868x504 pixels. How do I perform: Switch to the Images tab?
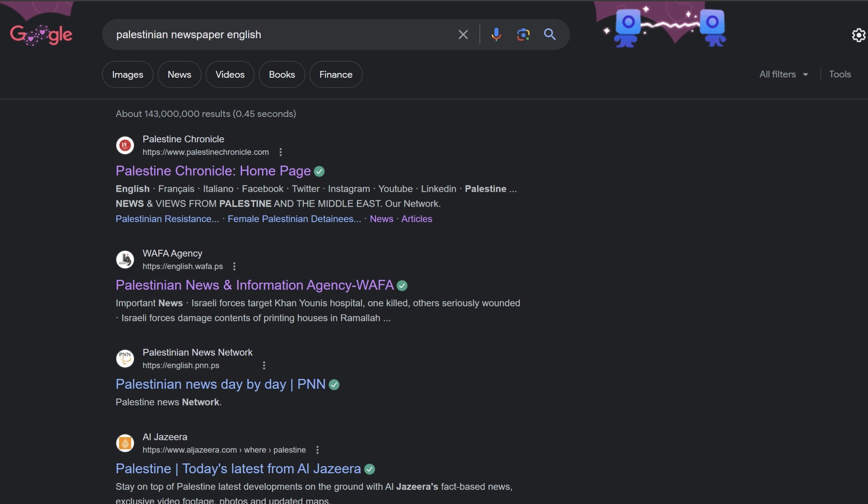[x=127, y=74]
